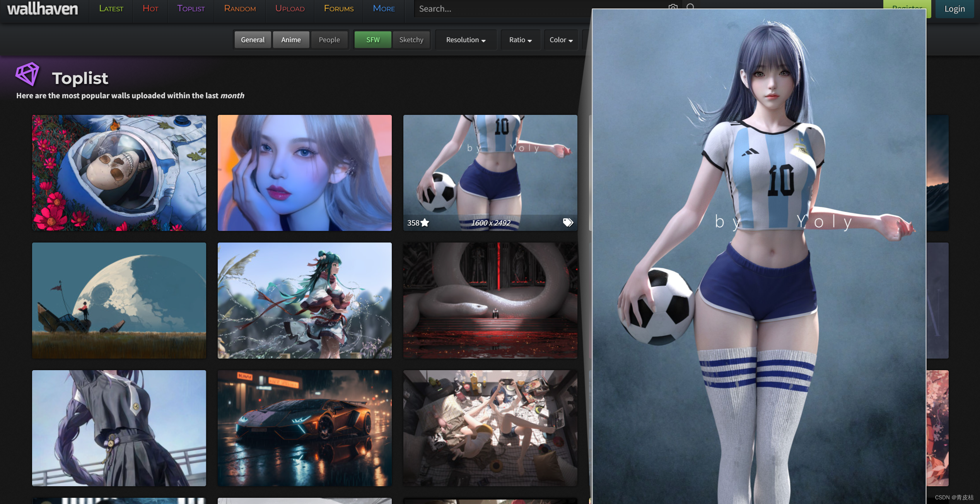The height and width of the screenshot is (504, 980).
Task: Open the Color filter dropdown
Action: click(561, 40)
